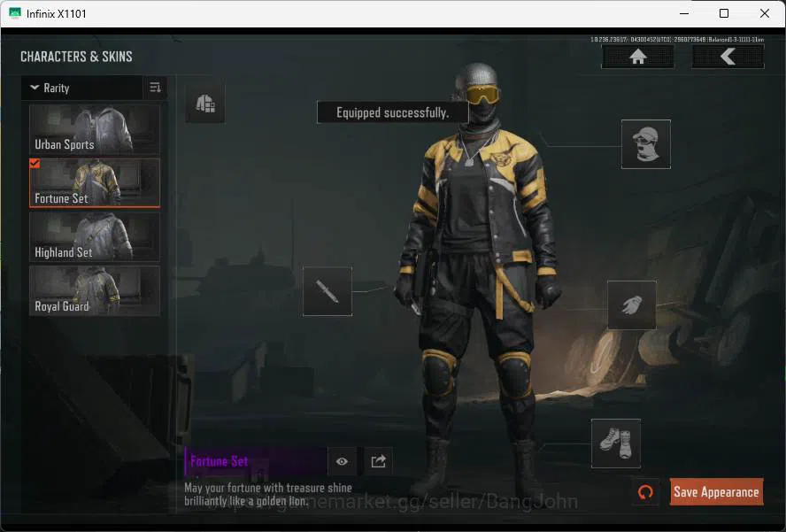Uncheck the equipped mark on Fortune Set

point(35,164)
